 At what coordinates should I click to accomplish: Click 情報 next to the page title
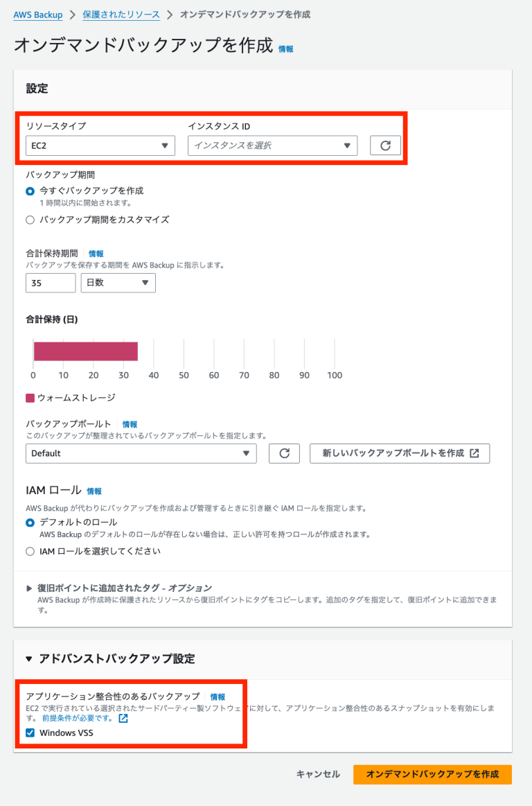[287, 49]
